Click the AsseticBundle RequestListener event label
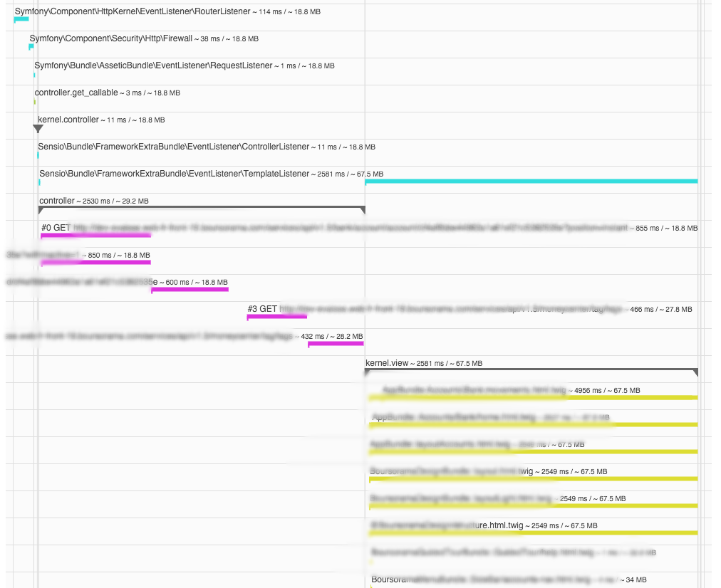Screen dimensions: 721x588 click(x=153, y=65)
